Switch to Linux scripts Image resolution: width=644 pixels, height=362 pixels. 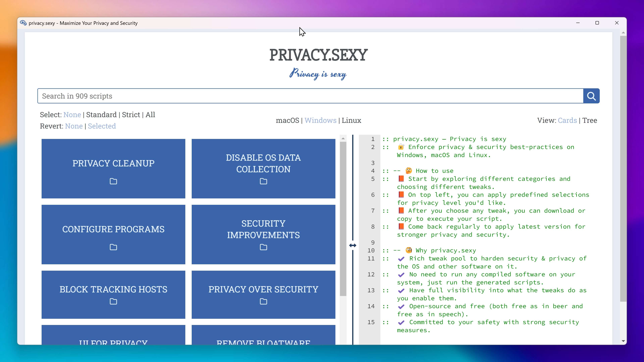(351, 120)
